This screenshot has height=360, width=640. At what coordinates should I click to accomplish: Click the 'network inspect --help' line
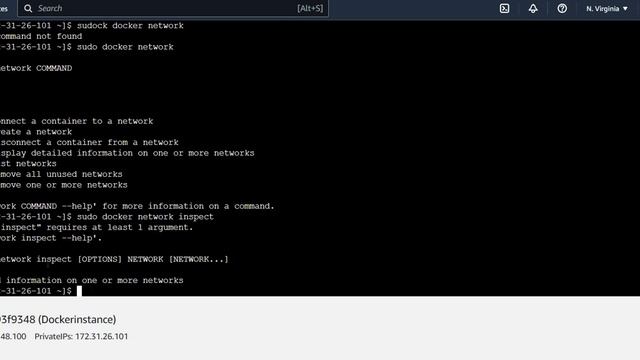[51, 238]
